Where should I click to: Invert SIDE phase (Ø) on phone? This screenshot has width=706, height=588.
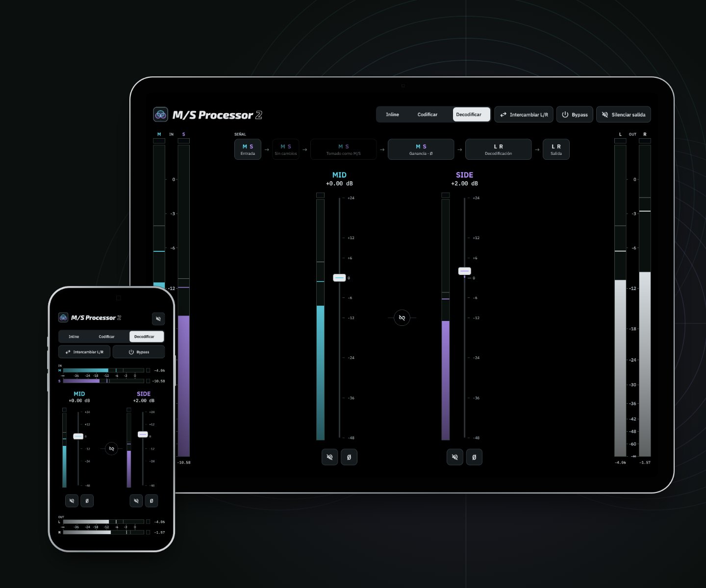(x=151, y=501)
